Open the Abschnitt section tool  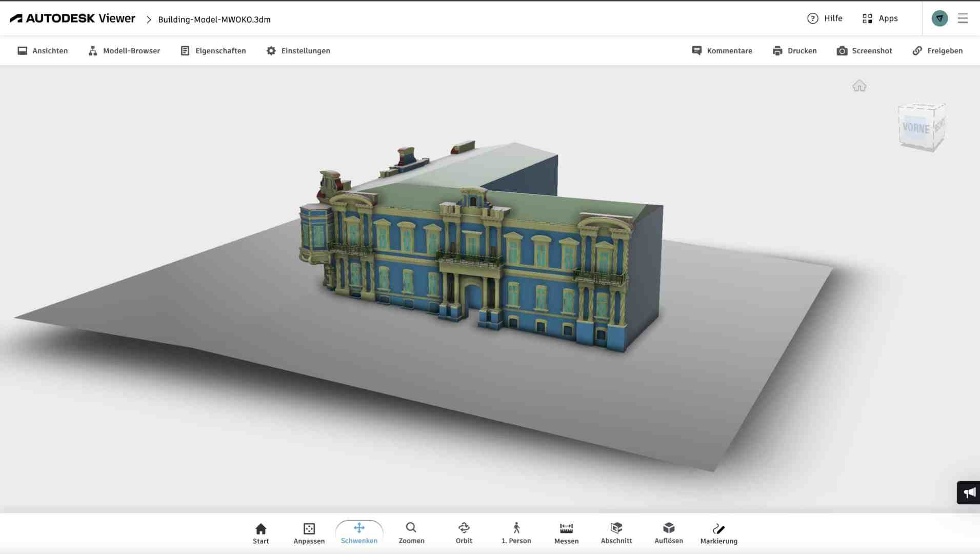click(x=616, y=532)
